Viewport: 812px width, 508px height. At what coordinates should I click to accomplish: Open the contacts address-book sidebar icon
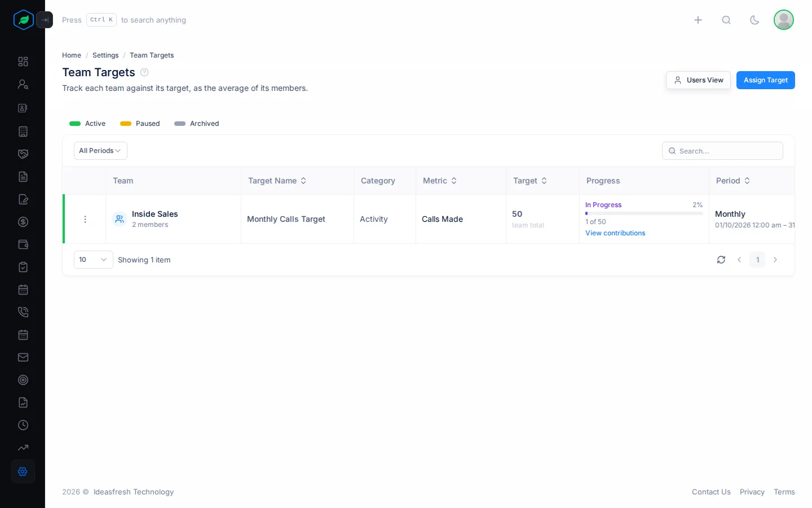tap(23, 108)
